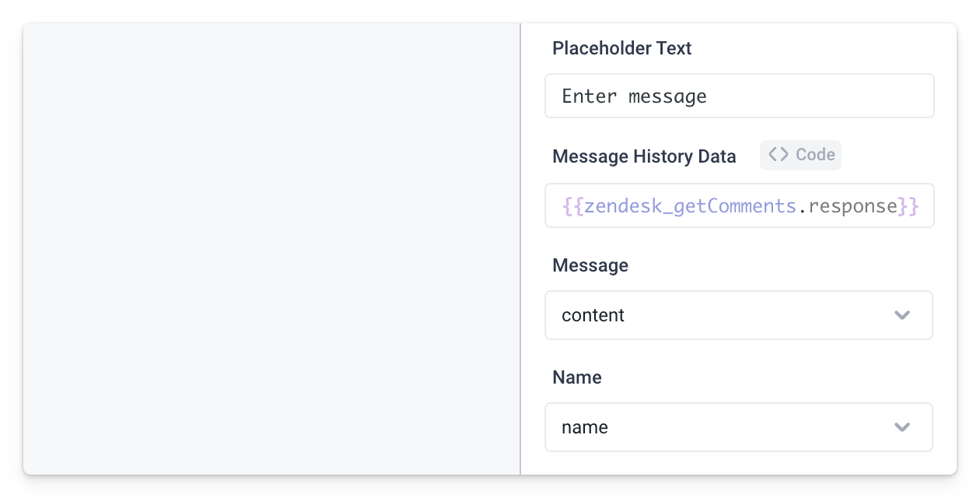Click the Enter message placeholder input
This screenshot has height=498, width=980.
point(739,96)
